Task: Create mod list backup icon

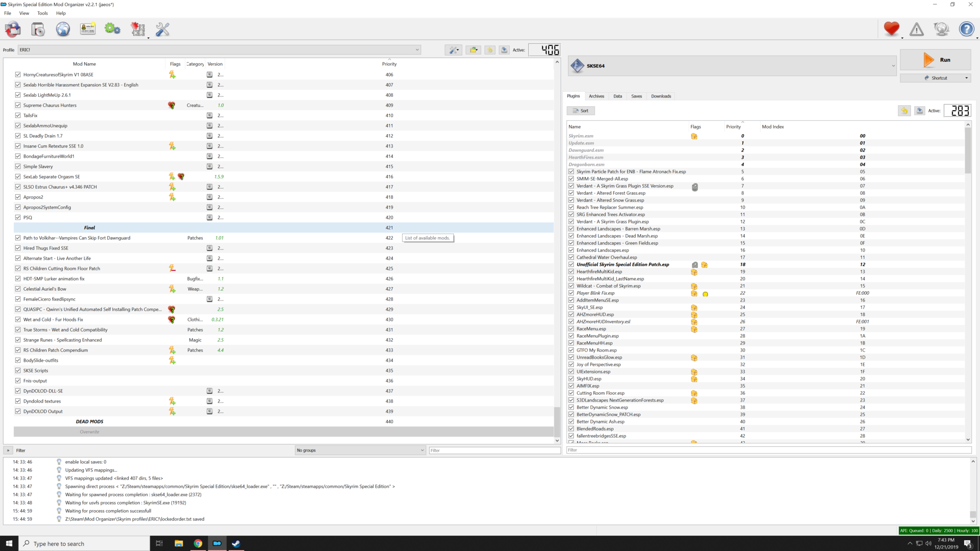Action: tap(504, 50)
